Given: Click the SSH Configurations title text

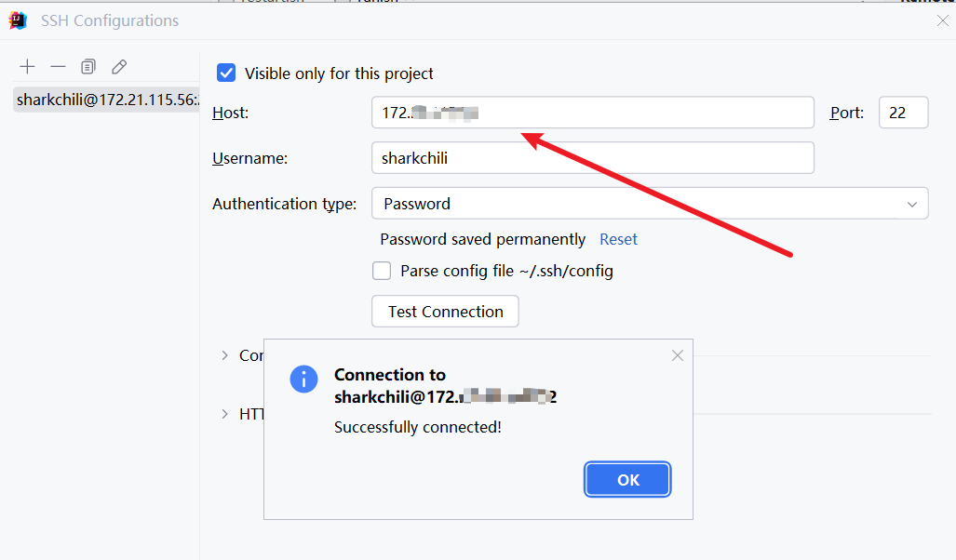Looking at the screenshot, I should (x=110, y=20).
